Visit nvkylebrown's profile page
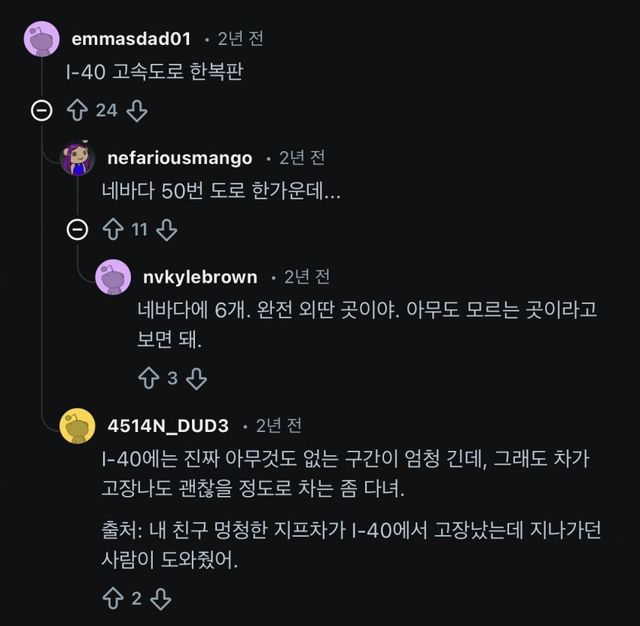Viewport: 640px width, 626px height. [x=200, y=277]
